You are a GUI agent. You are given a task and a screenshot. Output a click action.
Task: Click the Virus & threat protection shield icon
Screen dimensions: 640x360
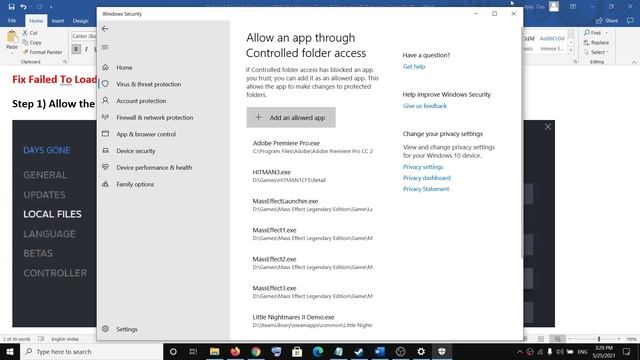pyautogui.click(x=105, y=84)
